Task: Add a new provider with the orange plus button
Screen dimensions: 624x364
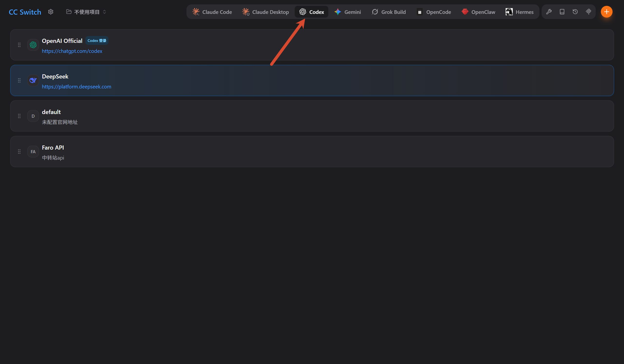Action: (x=606, y=12)
